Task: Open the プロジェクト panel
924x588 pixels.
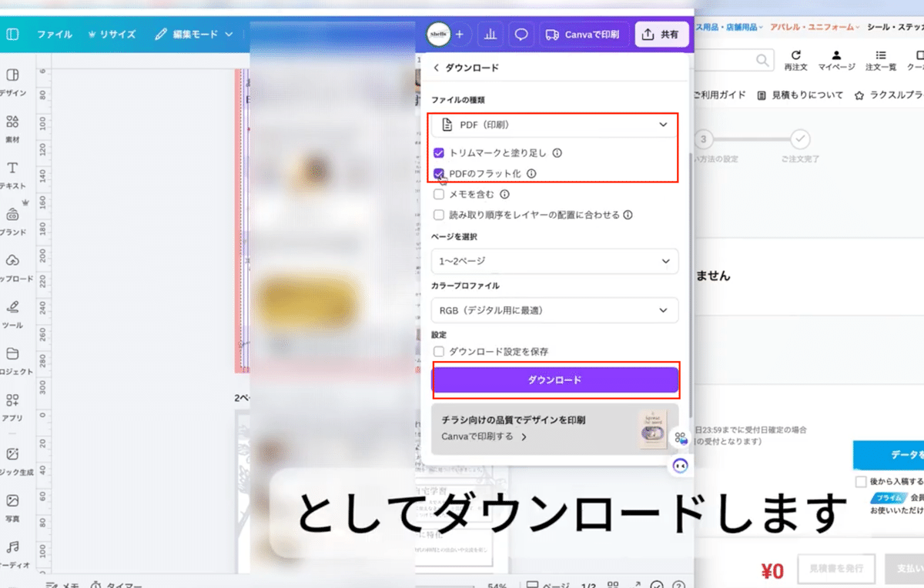Action: click(x=12, y=359)
